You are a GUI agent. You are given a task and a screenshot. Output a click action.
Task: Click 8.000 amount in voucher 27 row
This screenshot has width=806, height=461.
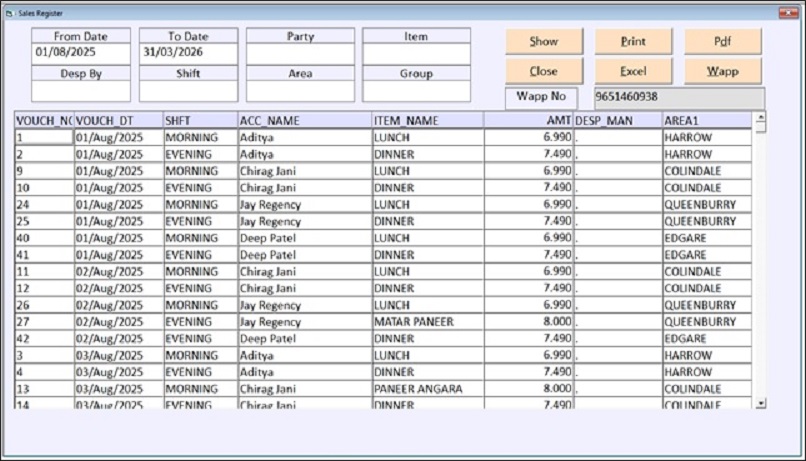(x=528, y=322)
